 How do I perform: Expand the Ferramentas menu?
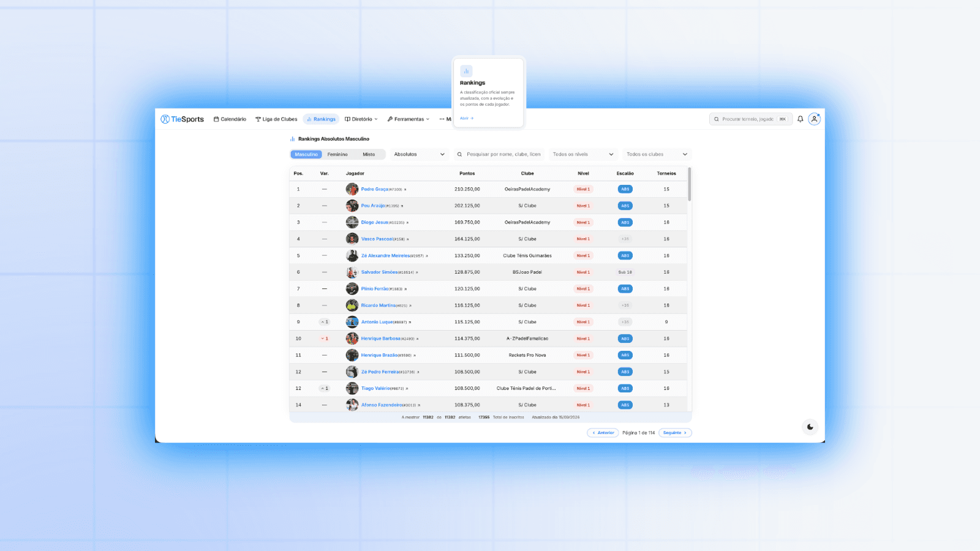[409, 119]
